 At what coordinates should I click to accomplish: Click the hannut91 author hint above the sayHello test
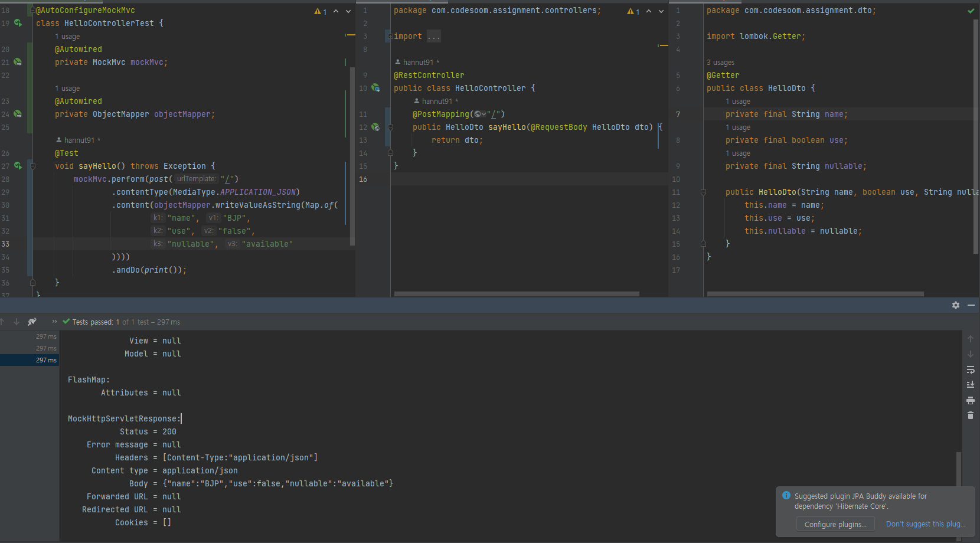coord(79,140)
